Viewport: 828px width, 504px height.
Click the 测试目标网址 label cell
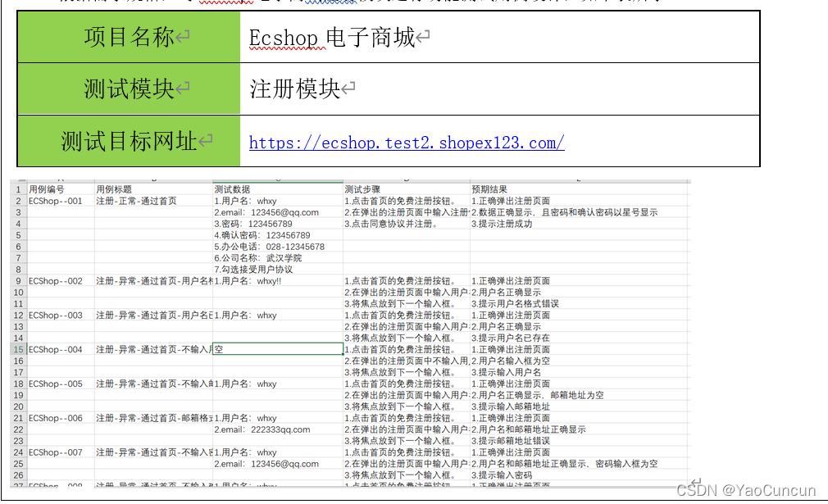pyautogui.click(x=129, y=141)
